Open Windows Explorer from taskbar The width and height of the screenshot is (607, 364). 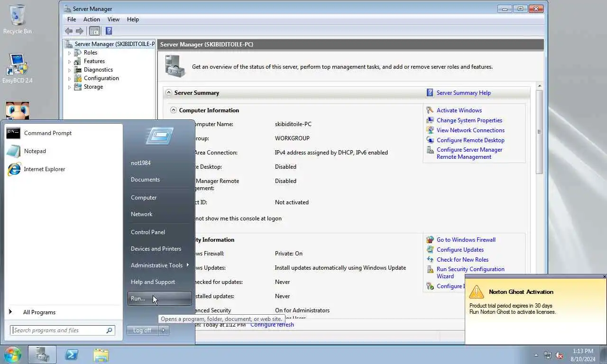point(101,355)
